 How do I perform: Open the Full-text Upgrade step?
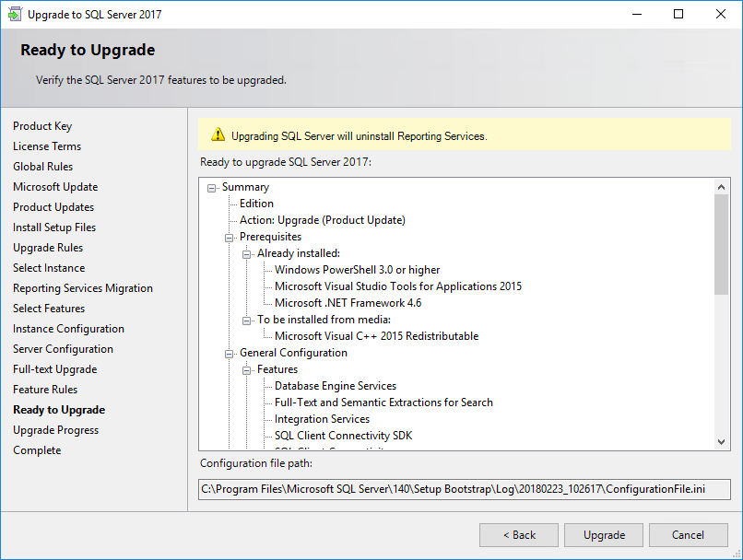55,369
